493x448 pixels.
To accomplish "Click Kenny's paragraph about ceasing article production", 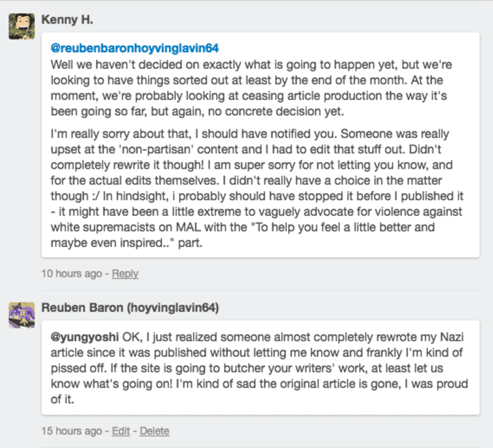I will [x=246, y=88].
